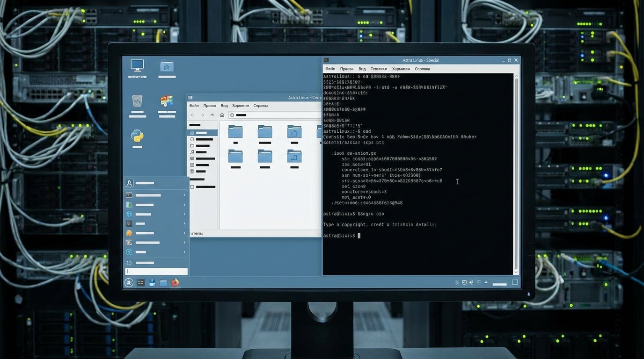The height and width of the screenshot is (359, 644).
Task: Click the power icon in the start menu
Action: [129, 263]
